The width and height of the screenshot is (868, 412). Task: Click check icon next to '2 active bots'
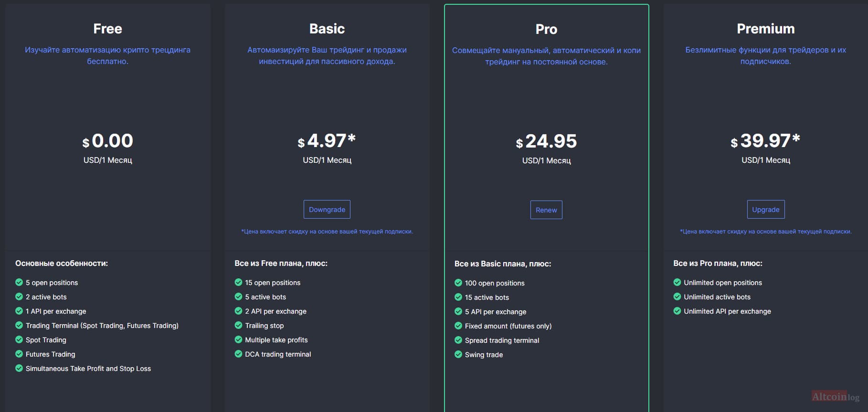click(19, 296)
